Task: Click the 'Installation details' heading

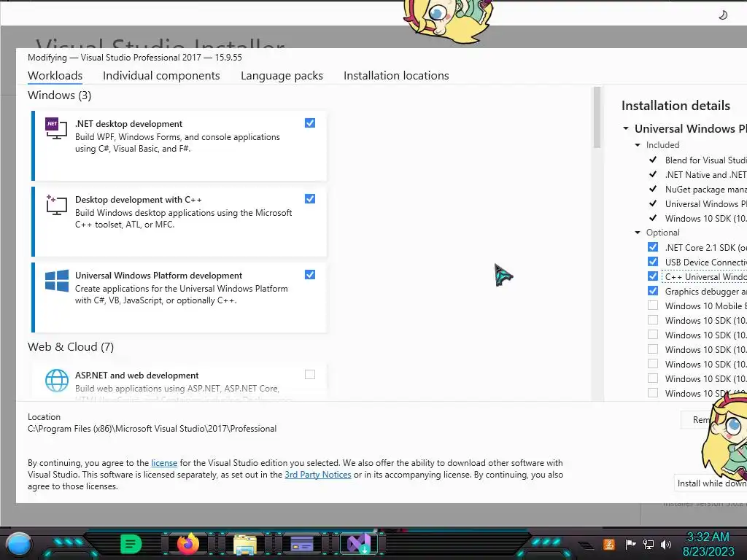Action: pyautogui.click(x=676, y=105)
